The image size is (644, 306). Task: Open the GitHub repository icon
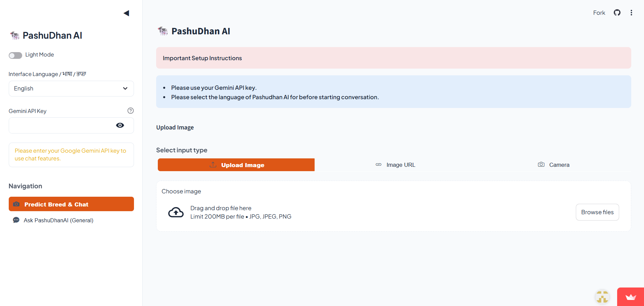pyautogui.click(x=617, y=13)
